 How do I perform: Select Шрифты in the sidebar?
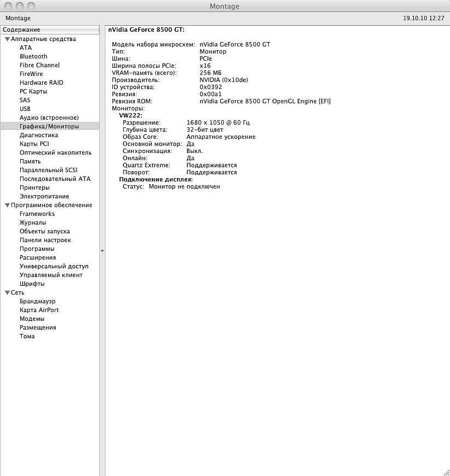point(32,284)
